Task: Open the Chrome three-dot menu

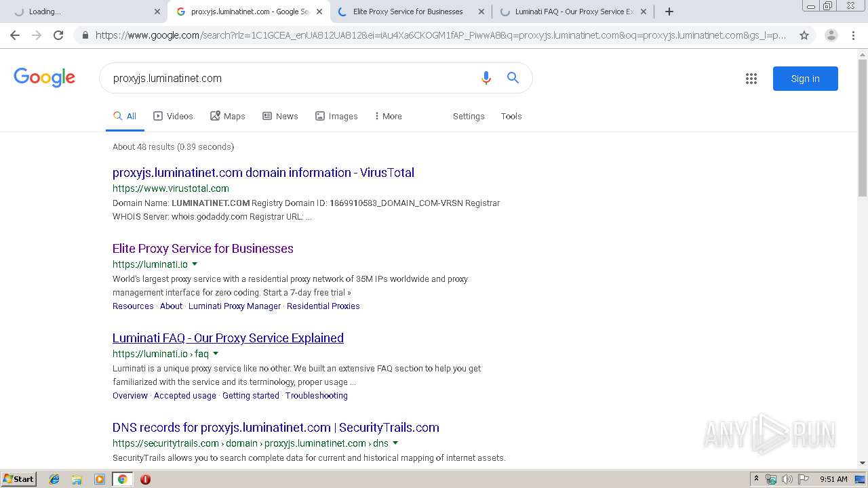Action: point(853,35)
